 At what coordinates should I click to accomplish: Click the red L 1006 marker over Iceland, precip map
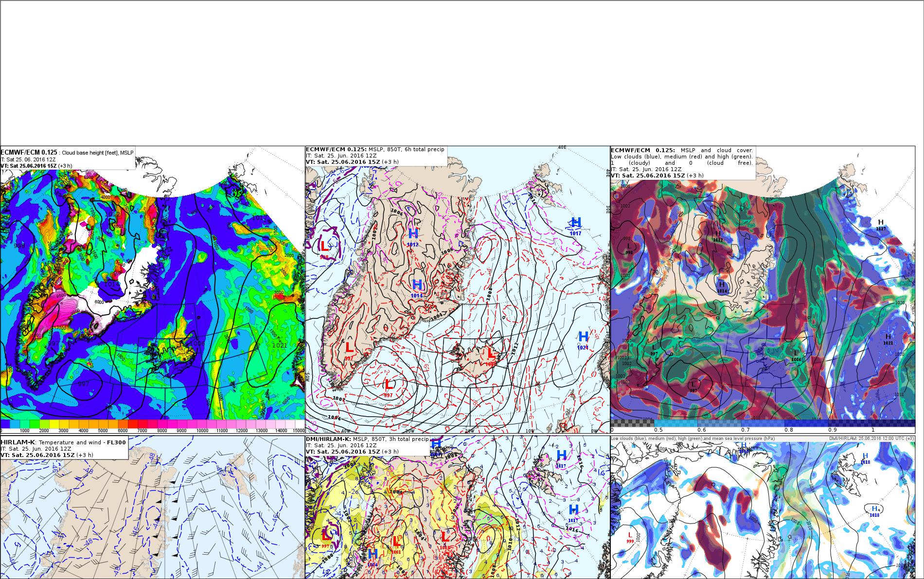click(x=491, y=356)
